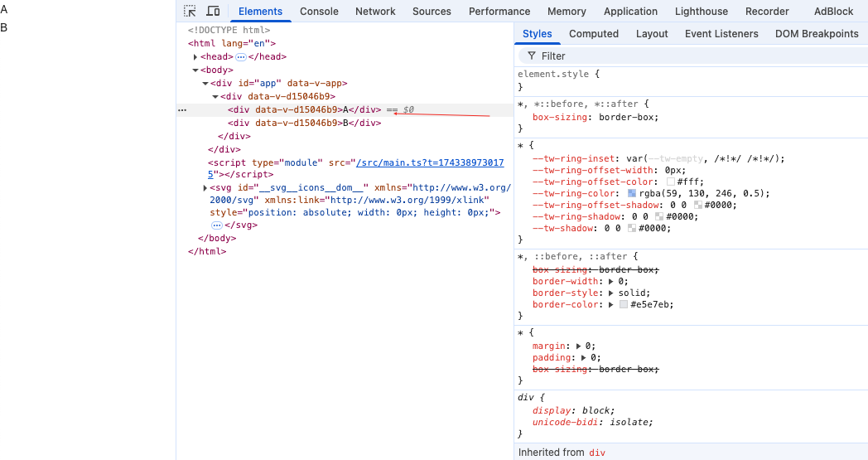Collapse the parent div data-v-d15046b9 node

coord(215,97)
